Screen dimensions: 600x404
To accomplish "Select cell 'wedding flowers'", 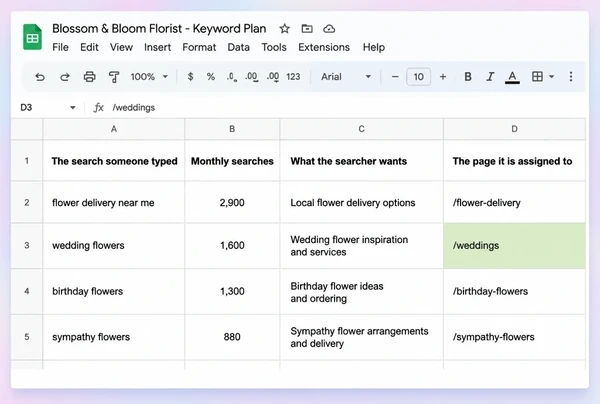I will pos(114,245).
